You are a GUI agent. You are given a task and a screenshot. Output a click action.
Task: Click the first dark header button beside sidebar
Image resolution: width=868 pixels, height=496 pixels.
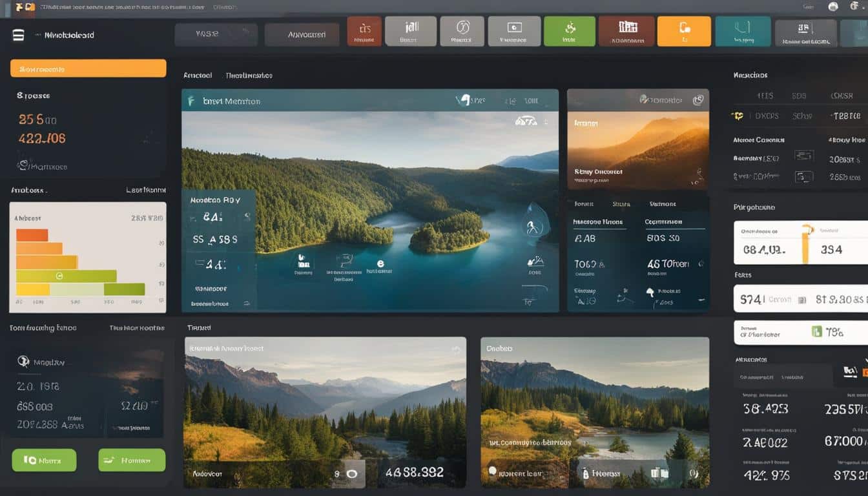pos(216,35)
